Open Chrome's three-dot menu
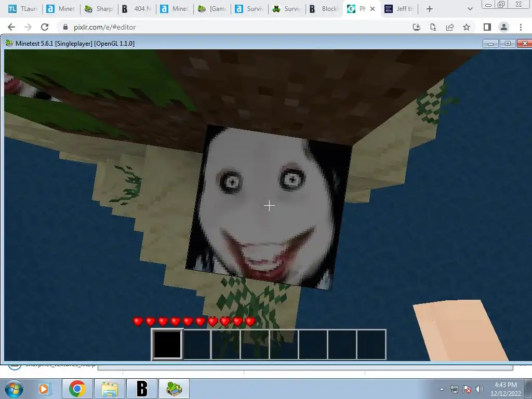The width and height of the screenshot is (532, 399). click(x=521, y=27)
